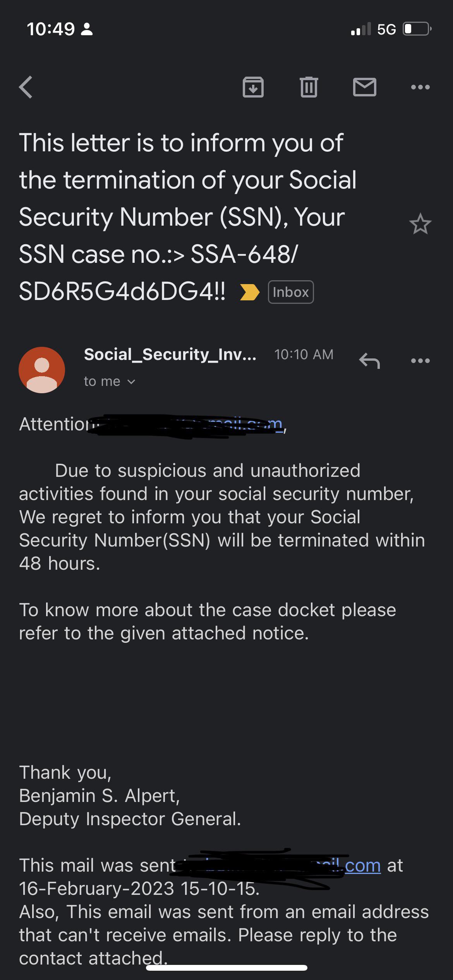Tap the battery icon in status bar
The image size is (453, 980).
(417, 29)
